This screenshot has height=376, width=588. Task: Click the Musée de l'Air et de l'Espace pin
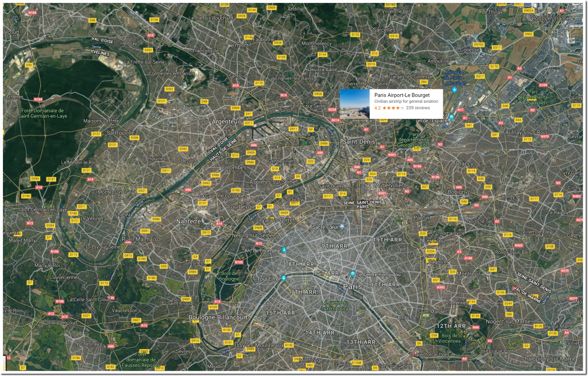pyautogui.click(x=451, y=117)
